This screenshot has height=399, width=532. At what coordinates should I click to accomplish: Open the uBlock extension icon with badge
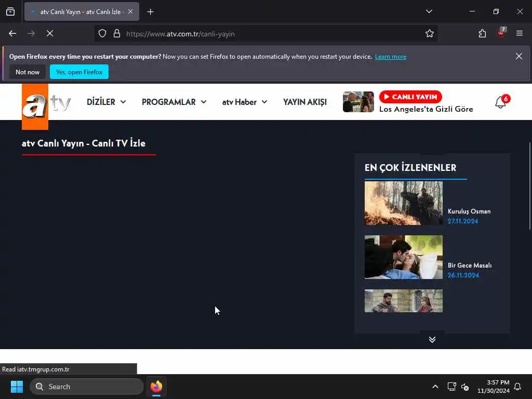point(501,33)
